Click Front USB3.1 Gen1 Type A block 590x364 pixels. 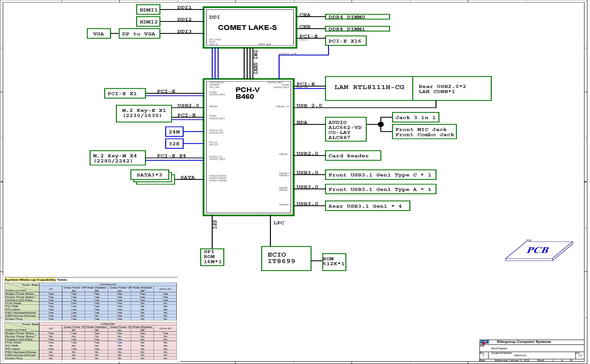click(x=380, y=189)
